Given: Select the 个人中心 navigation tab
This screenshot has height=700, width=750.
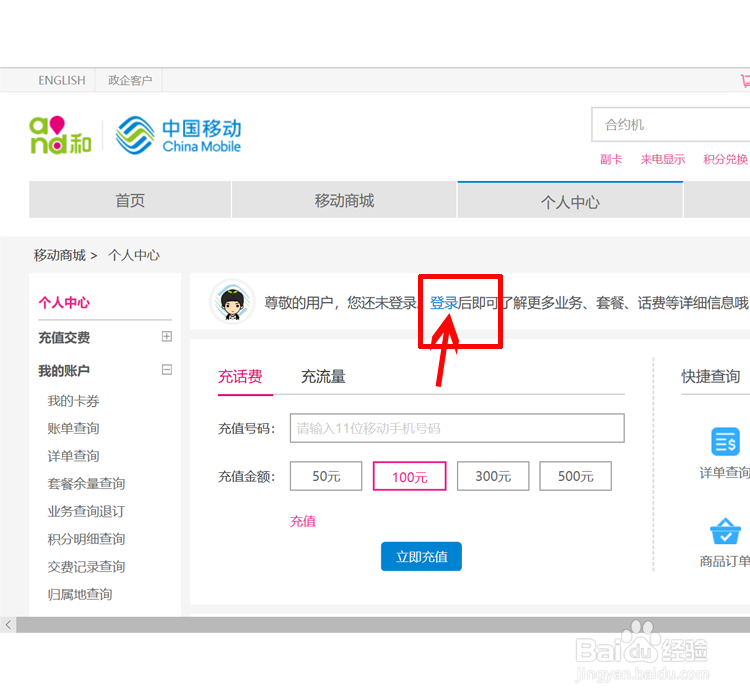Looking at the screenshot, I should click(x=570, y=201).
